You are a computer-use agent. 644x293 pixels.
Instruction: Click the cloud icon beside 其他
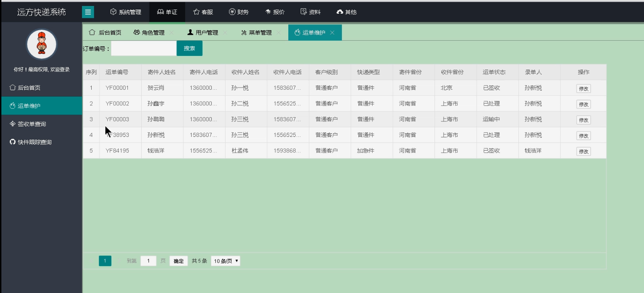[340, 12]
